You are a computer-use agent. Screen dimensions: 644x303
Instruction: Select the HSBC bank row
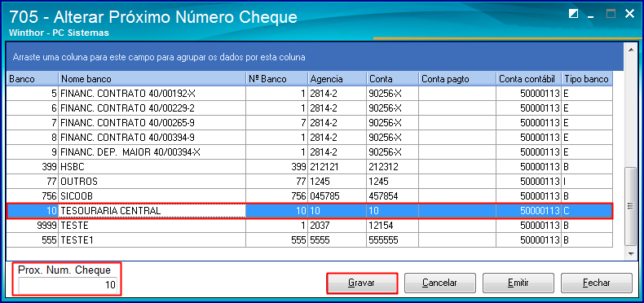[310, 167]
